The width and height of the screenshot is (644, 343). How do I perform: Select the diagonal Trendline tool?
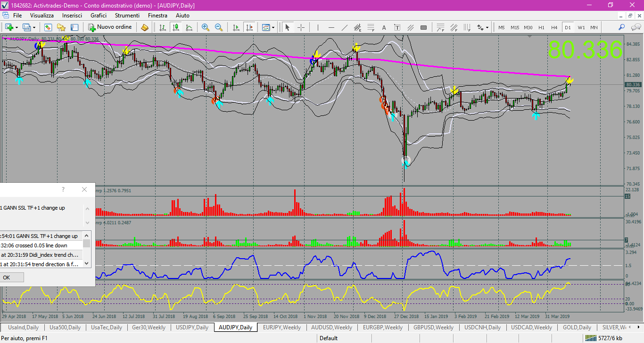345,27
